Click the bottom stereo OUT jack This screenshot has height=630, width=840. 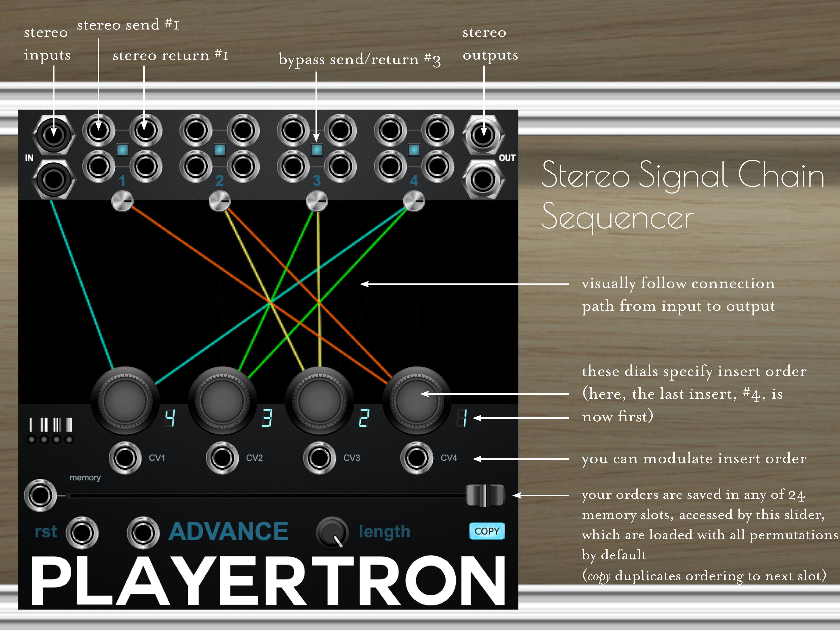[x=483, y=180]
